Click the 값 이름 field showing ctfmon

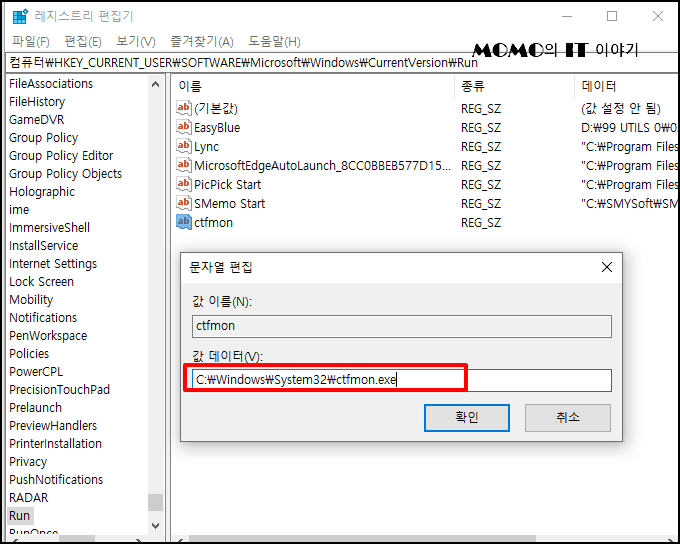click(402, 326)
